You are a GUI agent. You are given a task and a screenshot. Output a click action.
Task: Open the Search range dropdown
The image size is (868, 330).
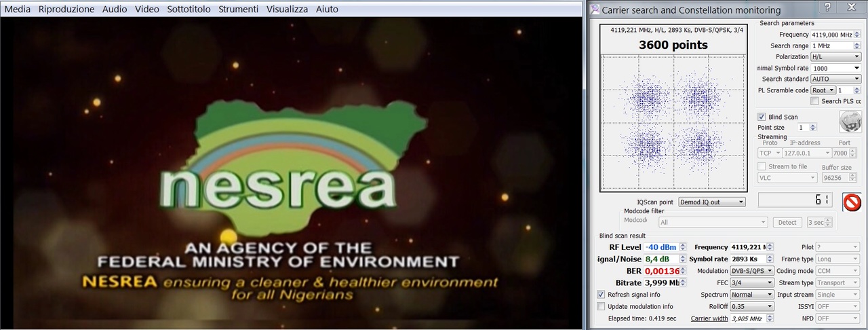click(836, 45)
